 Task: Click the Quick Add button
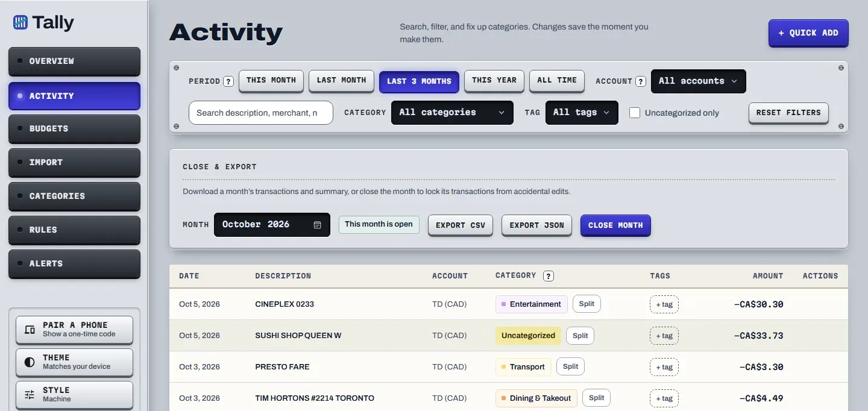click(808, 33)
